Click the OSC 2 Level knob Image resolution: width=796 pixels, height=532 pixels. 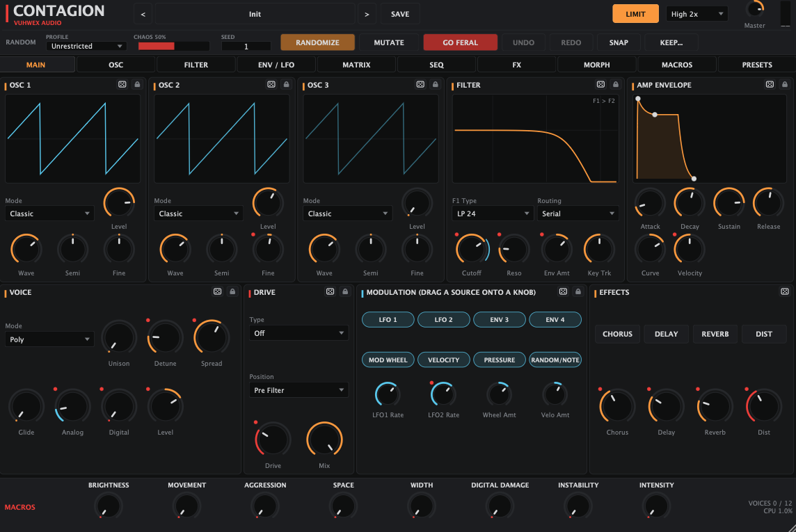point(267,203)
